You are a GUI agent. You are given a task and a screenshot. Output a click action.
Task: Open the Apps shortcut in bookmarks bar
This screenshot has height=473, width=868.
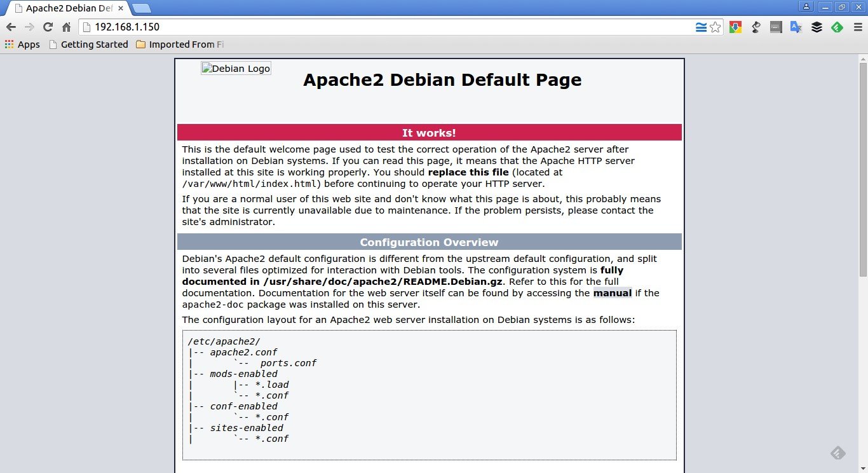[22, 45]
